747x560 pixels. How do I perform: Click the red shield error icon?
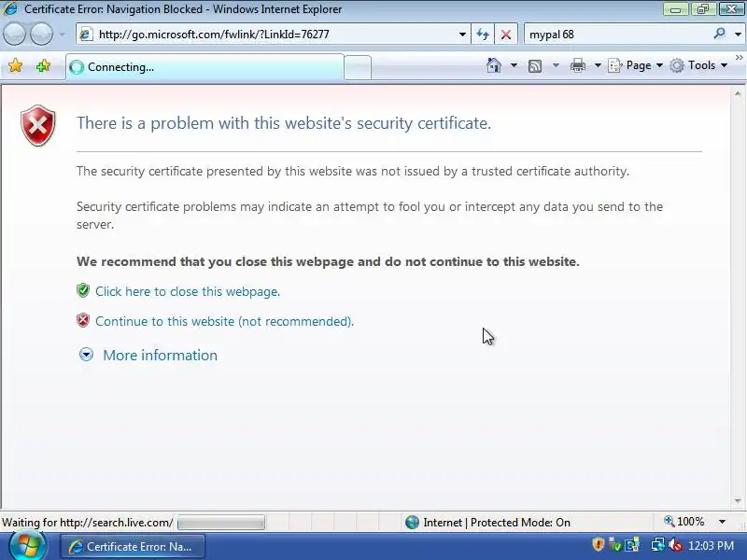(38, 125)
